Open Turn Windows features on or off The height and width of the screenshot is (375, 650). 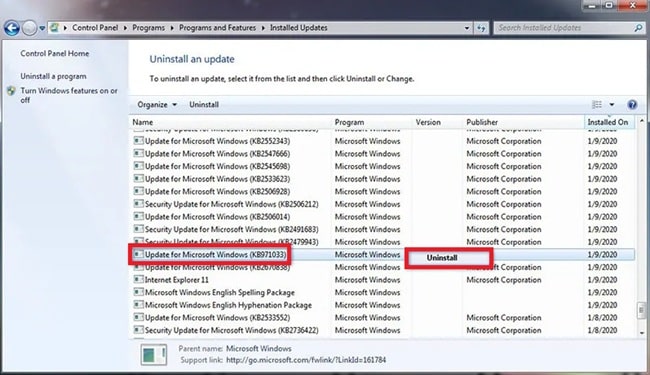pyautogui.click(x=69, y=95)
